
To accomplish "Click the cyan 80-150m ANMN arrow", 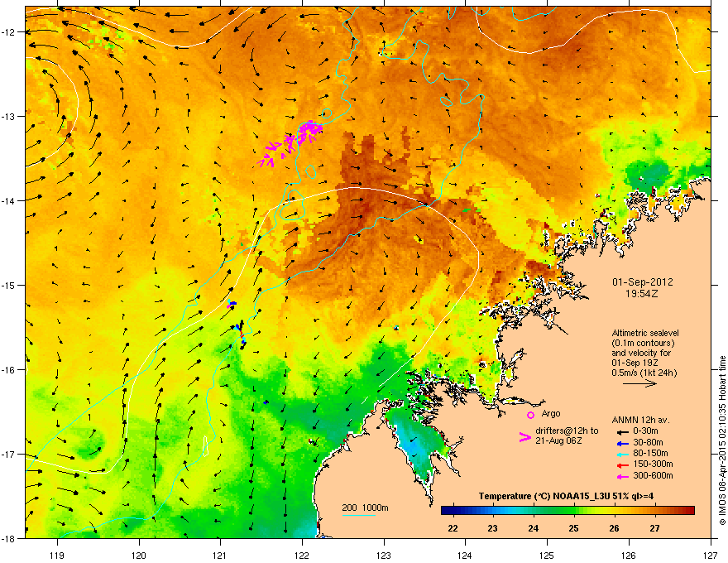I will tap(622, 454).
